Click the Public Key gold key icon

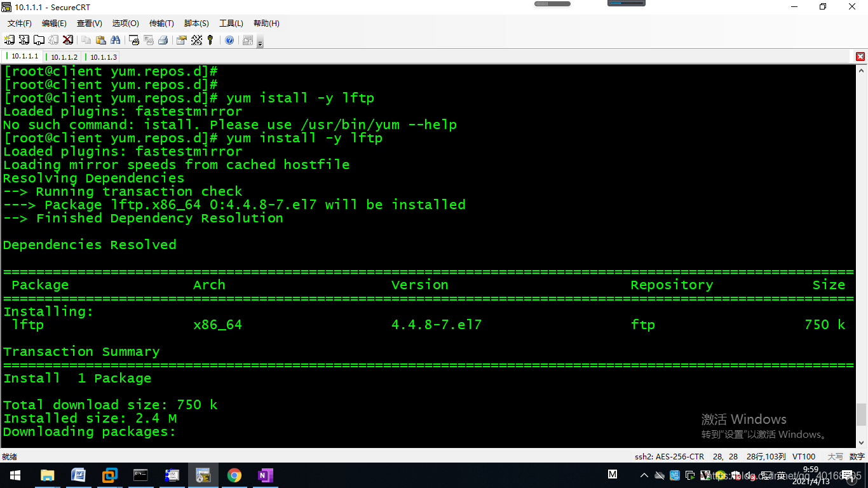[210, 40]
